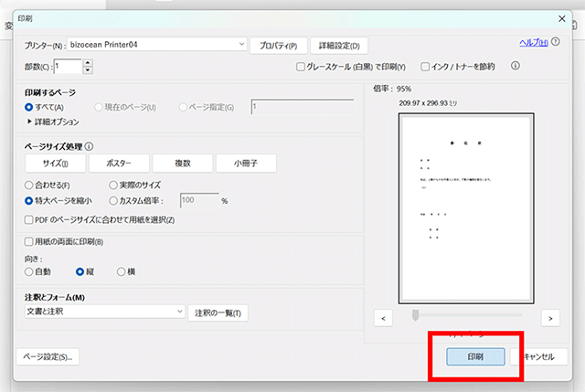
Task: Open the printer selection dropdown
Action: tap(157, 45)
